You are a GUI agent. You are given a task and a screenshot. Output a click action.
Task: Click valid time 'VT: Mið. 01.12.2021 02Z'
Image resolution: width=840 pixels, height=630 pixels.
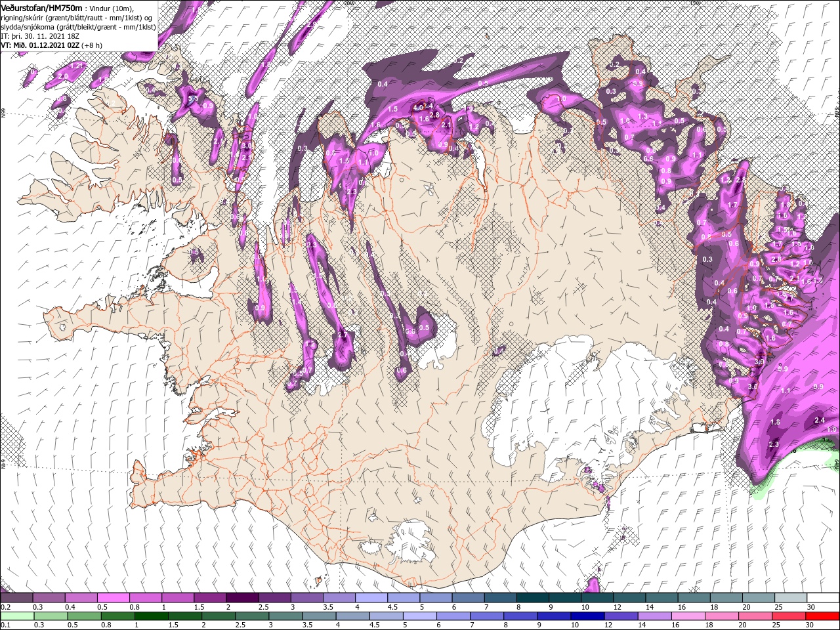tap(40, 45)
